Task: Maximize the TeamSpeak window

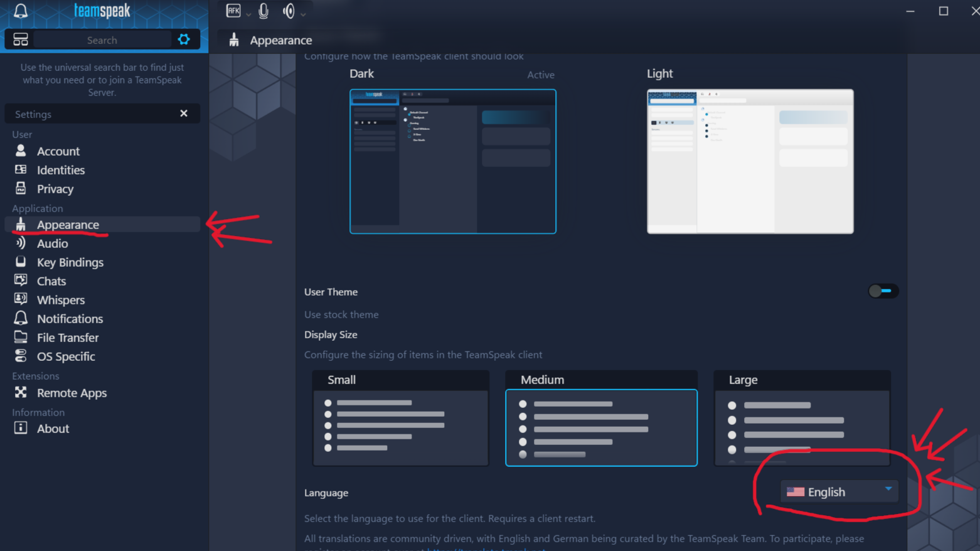Action: coord(943,11)
